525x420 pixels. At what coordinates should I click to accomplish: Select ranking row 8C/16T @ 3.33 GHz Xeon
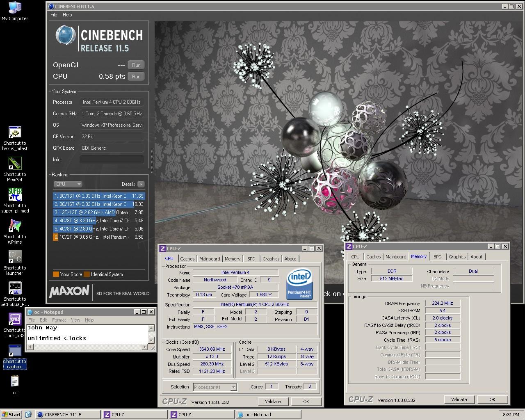(x=99, y=196)
